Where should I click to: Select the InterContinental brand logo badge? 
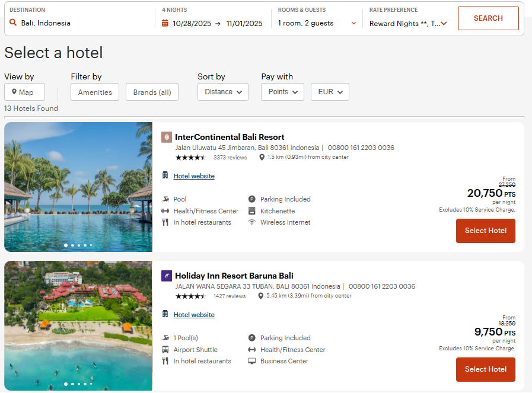[167, 137]
